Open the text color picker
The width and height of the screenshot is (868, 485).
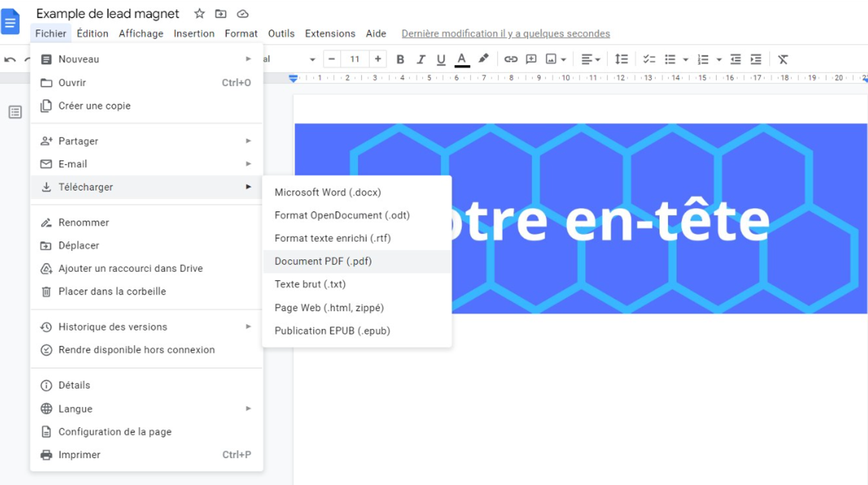click(x=462, y=59)
